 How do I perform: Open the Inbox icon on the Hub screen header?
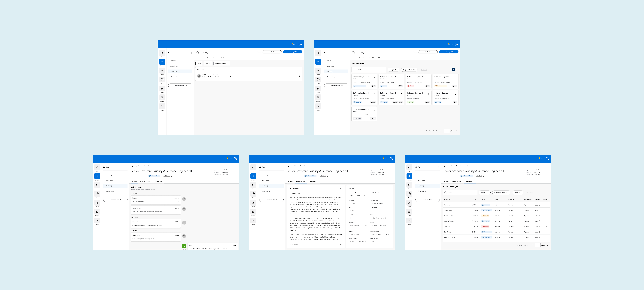292,44
